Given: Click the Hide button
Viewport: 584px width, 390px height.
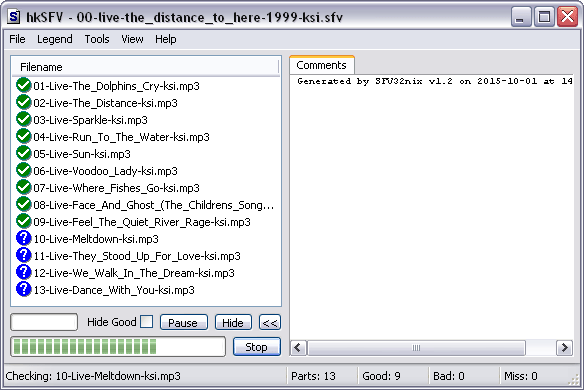Looking at the screenshot, I should click(233, 323).
